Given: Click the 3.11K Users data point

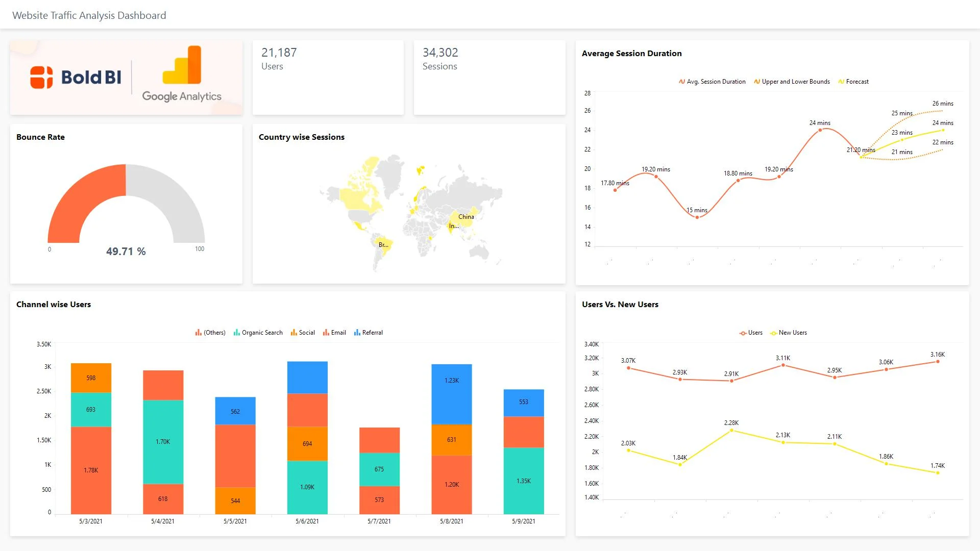Looking at the screenshot, I should pyautogui.click(x=783, y=365).
